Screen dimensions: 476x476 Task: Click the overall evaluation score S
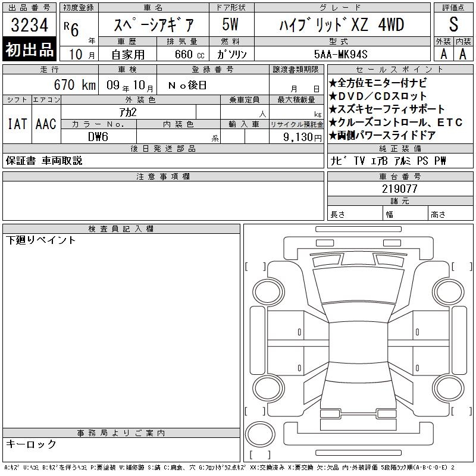(453, 24)
